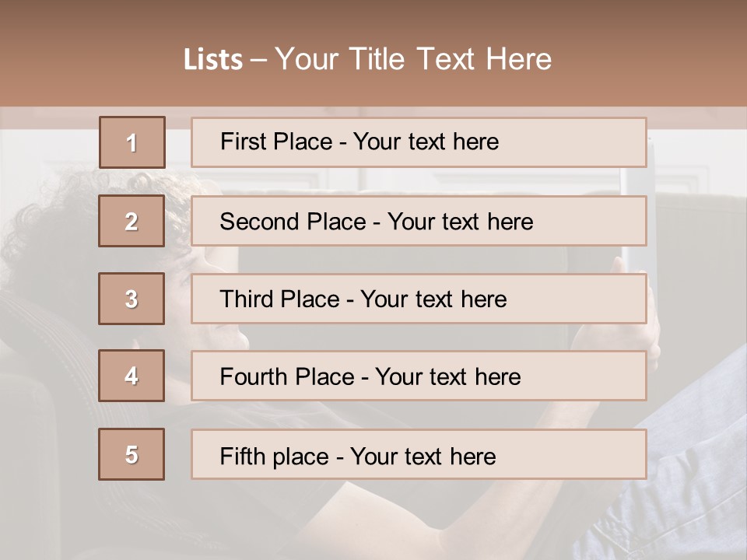Screen dimensions: 747x560
Task: Click the bold word Lists in title
Action: 213,60
